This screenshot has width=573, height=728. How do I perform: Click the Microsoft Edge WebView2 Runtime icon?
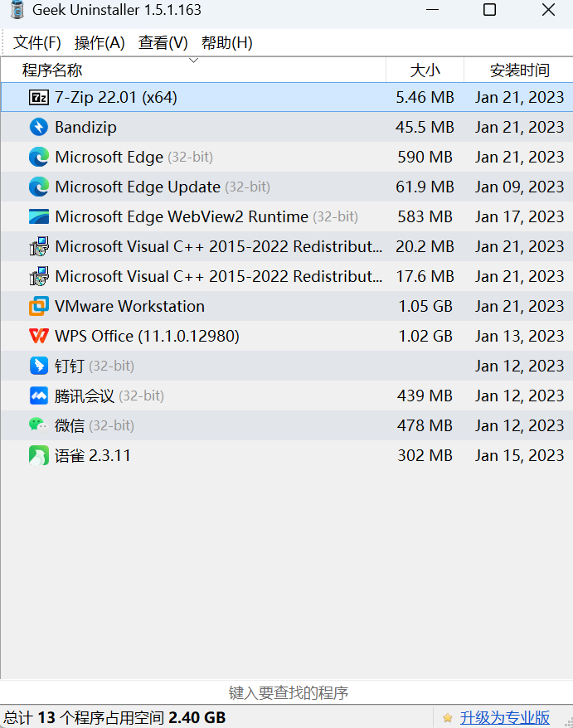click(x=38, y=216)
